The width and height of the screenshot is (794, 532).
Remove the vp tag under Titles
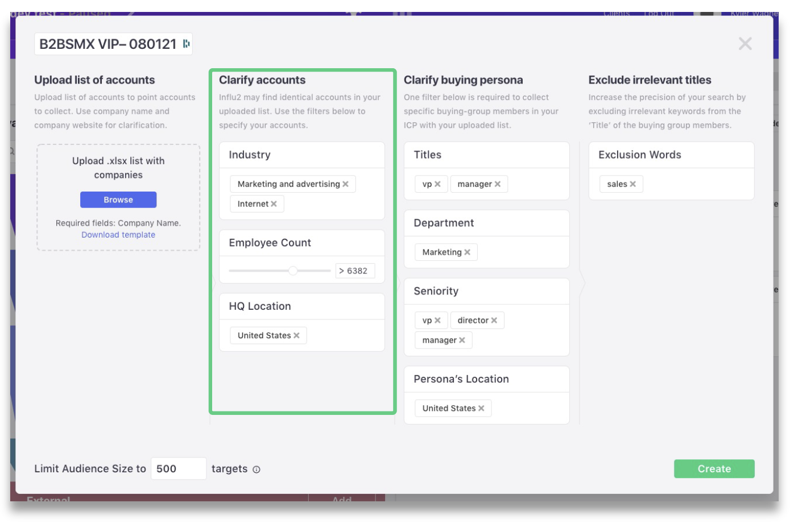coord(437,184)
